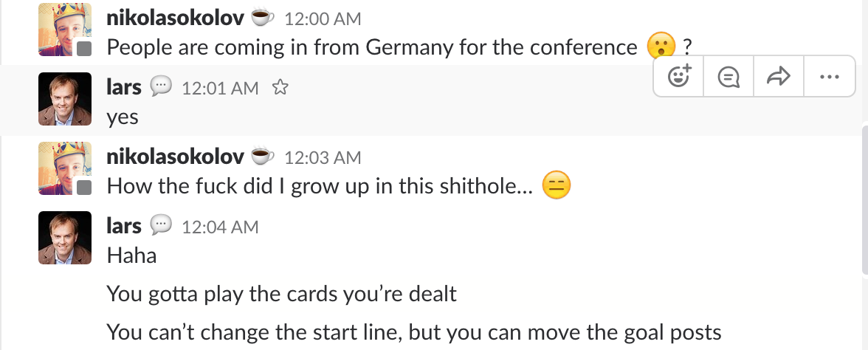Add a reaction to lars's message

coord(678,77)
